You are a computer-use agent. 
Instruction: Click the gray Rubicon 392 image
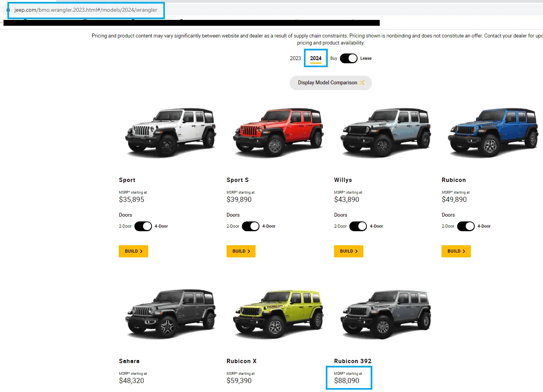pos(386,314)
